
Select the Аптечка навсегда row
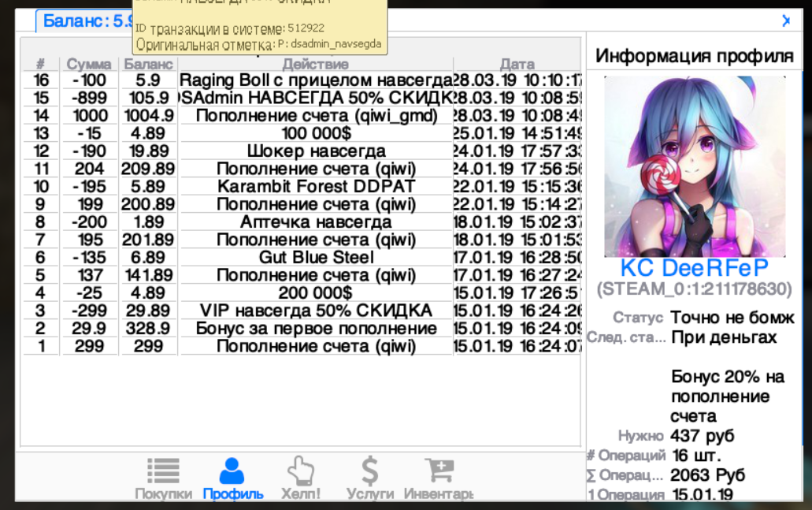click(302, 221)
